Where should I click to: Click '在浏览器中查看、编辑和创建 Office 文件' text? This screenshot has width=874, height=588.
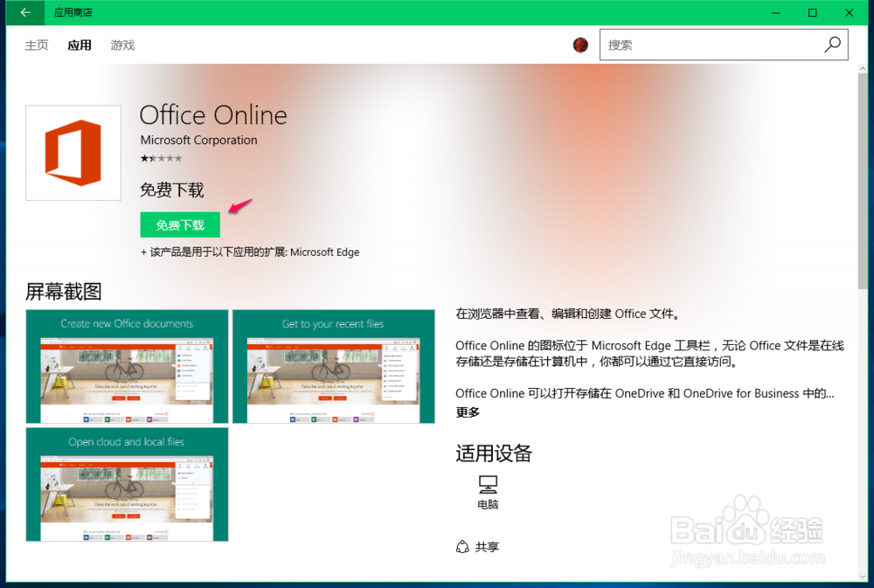coord(568,314)
